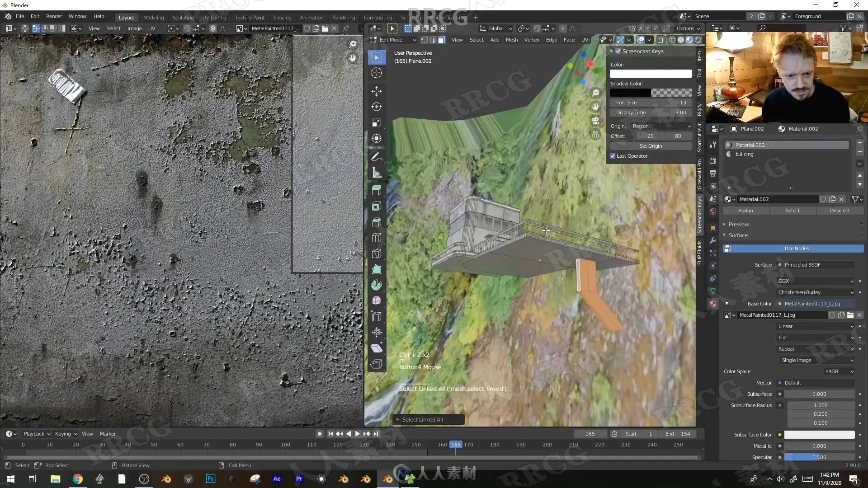Click the Set Origin button
Image resolution: width=868 pixels, height=488 pixels.
coord(650,146)
